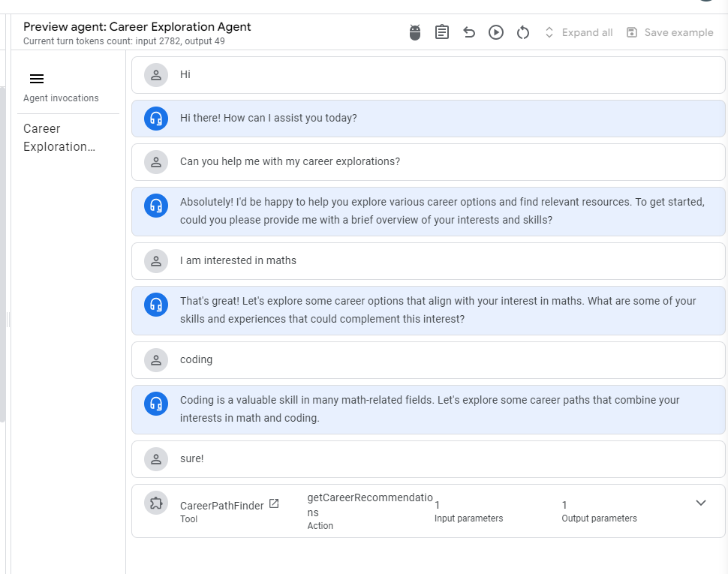728x574 pixels.
Task: Click user avatar next to 'sure!' message
Action: click(156, 459)
